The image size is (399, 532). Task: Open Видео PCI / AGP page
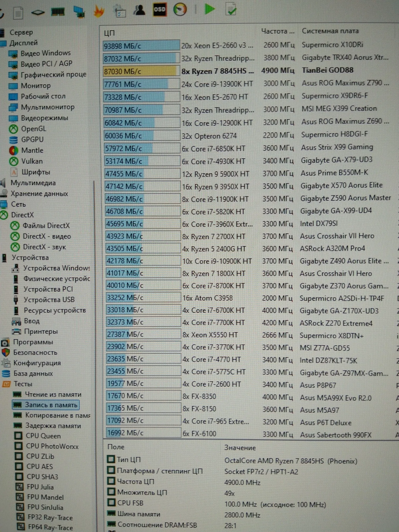pyautogui.click(x=47, y=64)
